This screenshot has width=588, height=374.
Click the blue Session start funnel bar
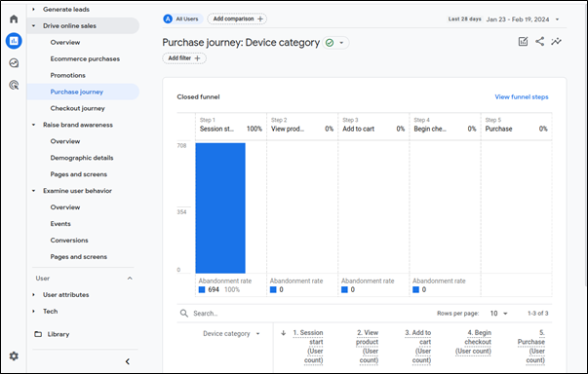pos(220,207)
